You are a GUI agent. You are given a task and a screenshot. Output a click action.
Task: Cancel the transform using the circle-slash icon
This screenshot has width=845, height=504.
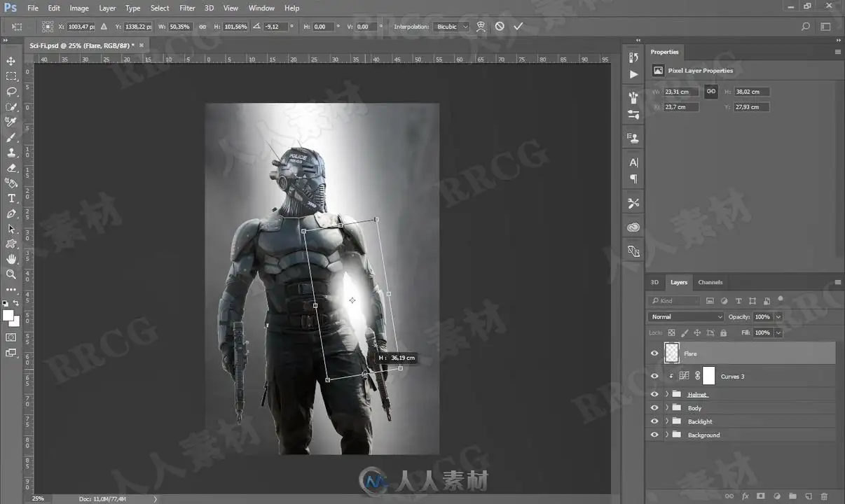click(x=500, y=27)
